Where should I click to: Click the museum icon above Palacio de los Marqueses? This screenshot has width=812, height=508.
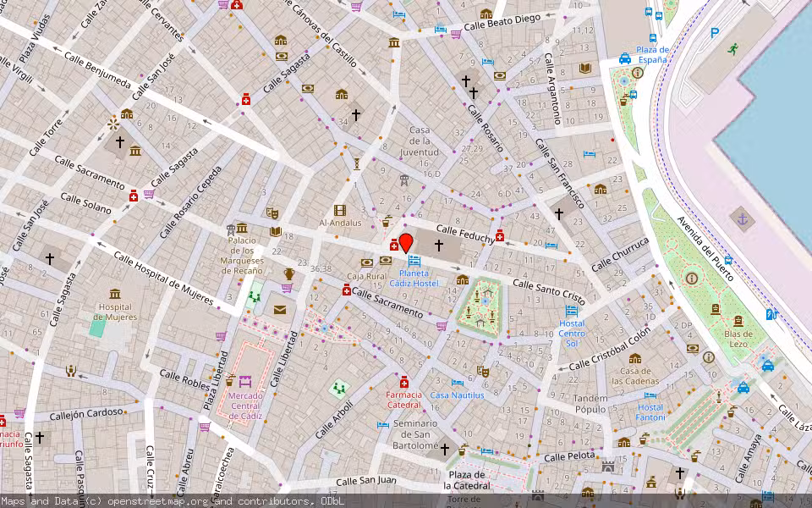pyautogui.click(x=242, y=228)
